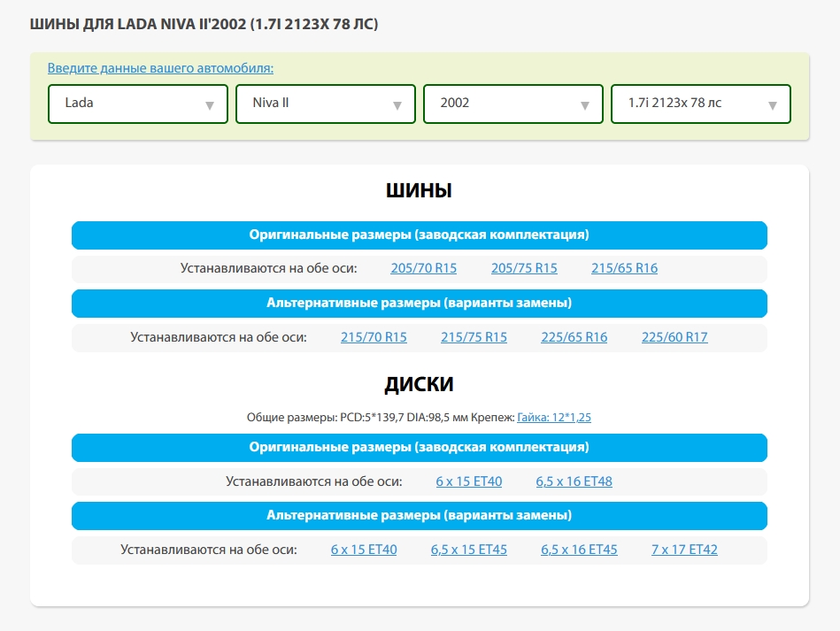
Task: Open the 6,5 x 16 ET45 disc link
Action: 579,550
